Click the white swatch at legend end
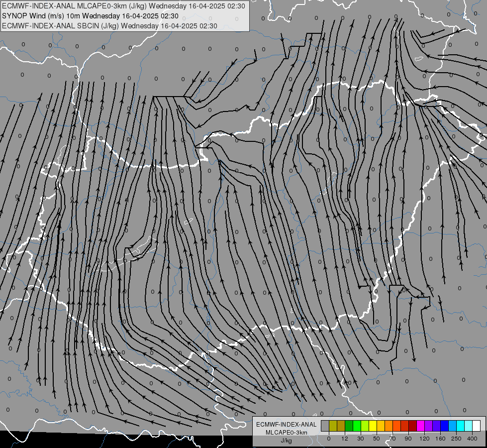The image size is (487, 448). pos(477,426)
